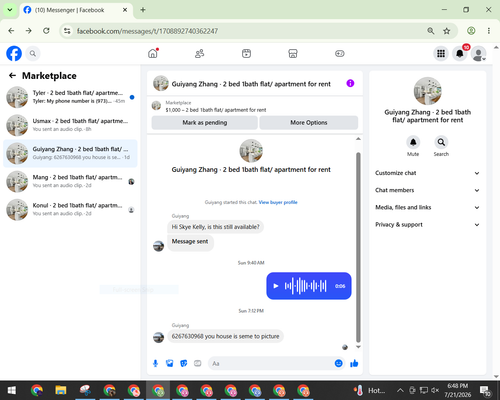The height and width of the screenshot is (400, 500).
Task: Play the 0:06 audio clip
Action: coord(276,286)
